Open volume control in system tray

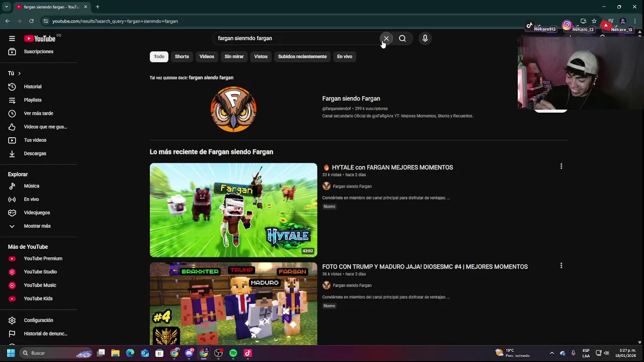pyautogui.click(x=606, y=353)
